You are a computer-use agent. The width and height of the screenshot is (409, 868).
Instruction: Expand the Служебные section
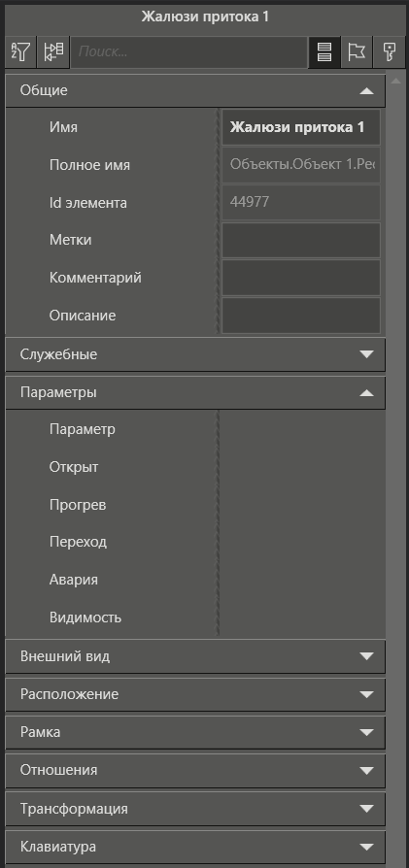coord(195,354)
